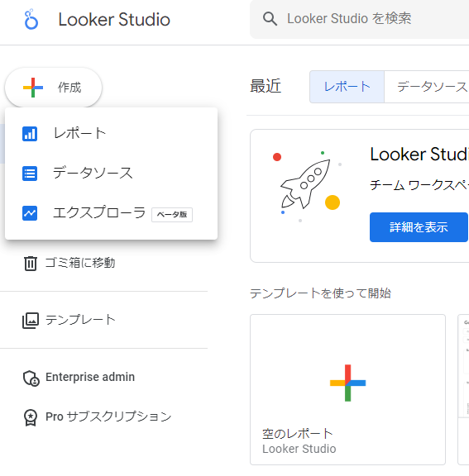The height and width of the screenshot is (476, 469).
Task: Click the trash can icon
Action: (x=31, y=263)
